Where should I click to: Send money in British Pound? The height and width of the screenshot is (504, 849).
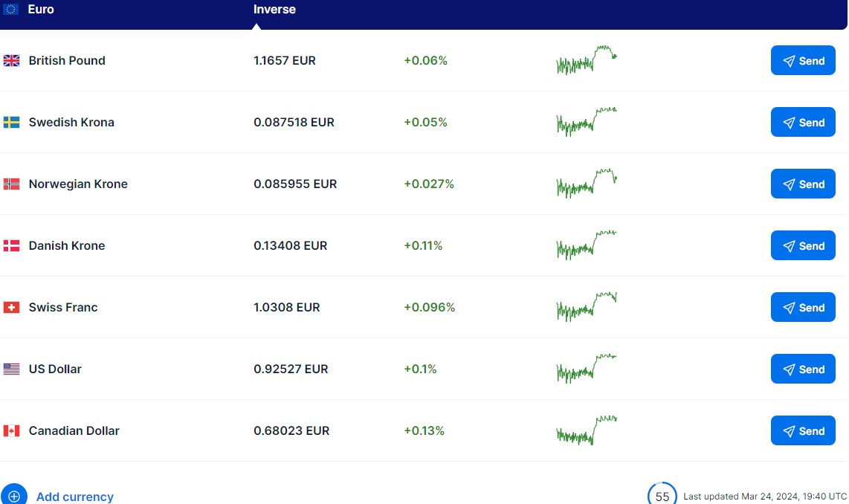pyautogui.click(x=803, y=61)
